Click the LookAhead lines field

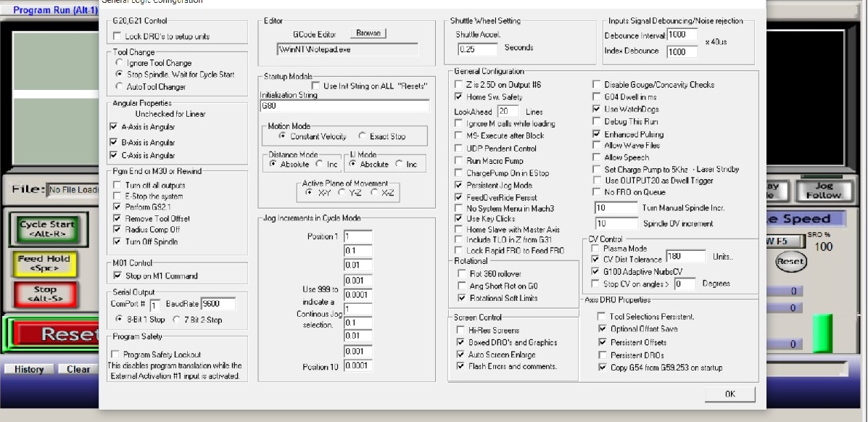pos(508,111)
